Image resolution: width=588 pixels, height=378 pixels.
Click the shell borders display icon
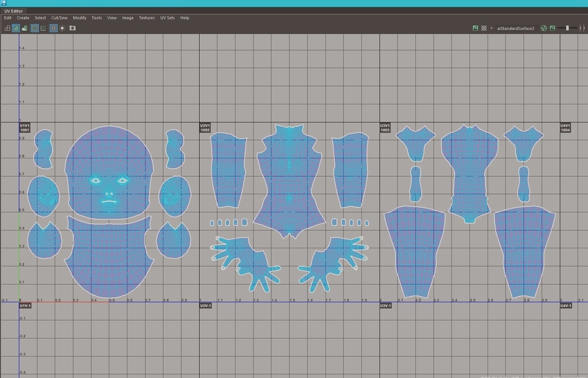point(44,28)
